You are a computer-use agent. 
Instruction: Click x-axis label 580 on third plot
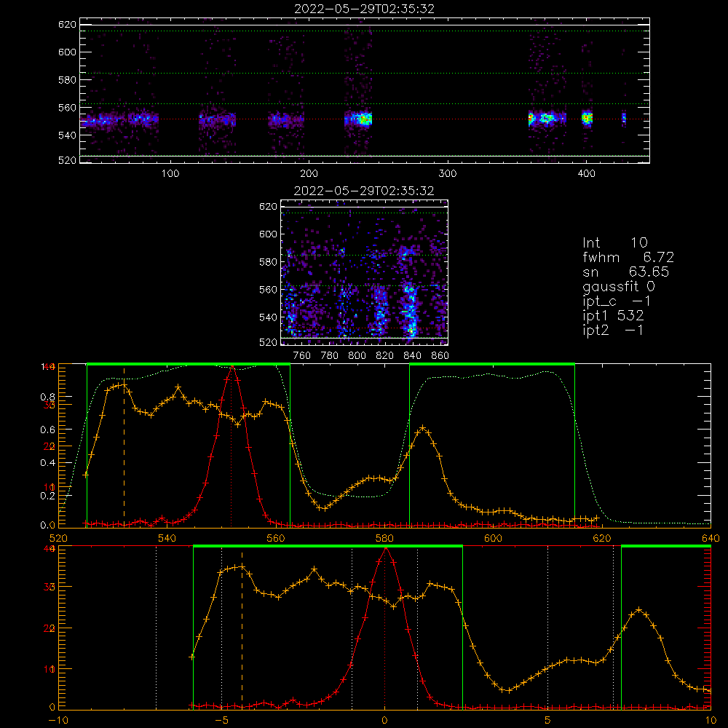(384, 539)
